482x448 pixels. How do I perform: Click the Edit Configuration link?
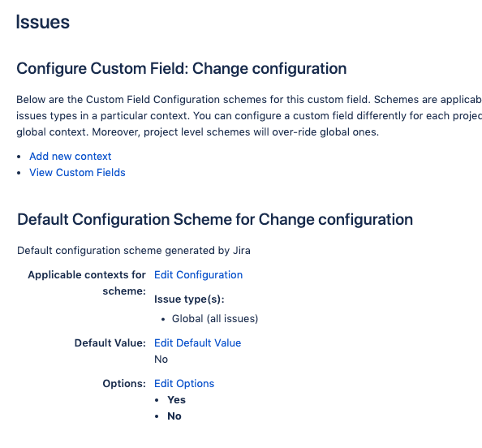198,274
